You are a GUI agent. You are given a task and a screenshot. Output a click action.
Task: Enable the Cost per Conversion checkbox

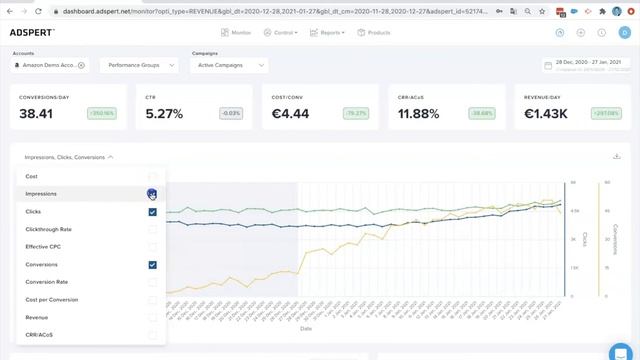click(152, 300)
